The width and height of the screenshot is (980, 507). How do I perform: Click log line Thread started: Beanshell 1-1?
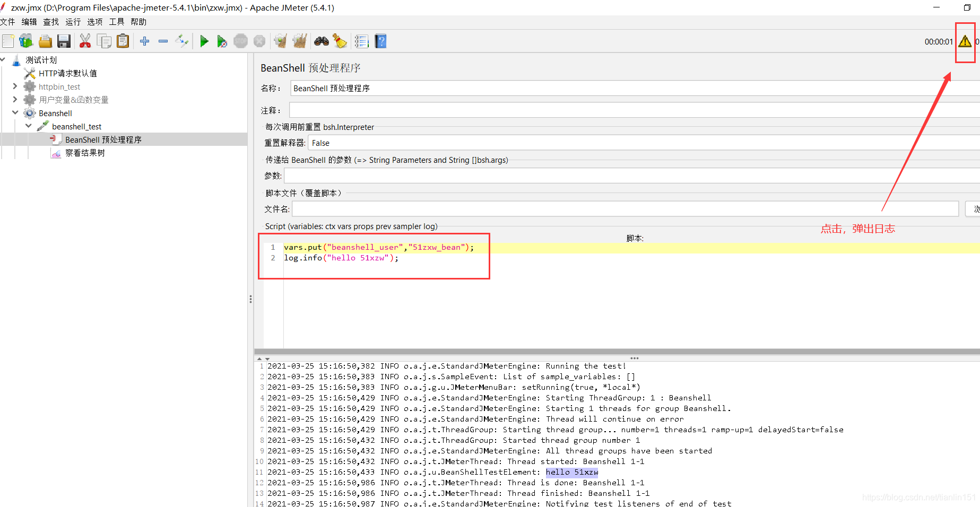[456, 461]
